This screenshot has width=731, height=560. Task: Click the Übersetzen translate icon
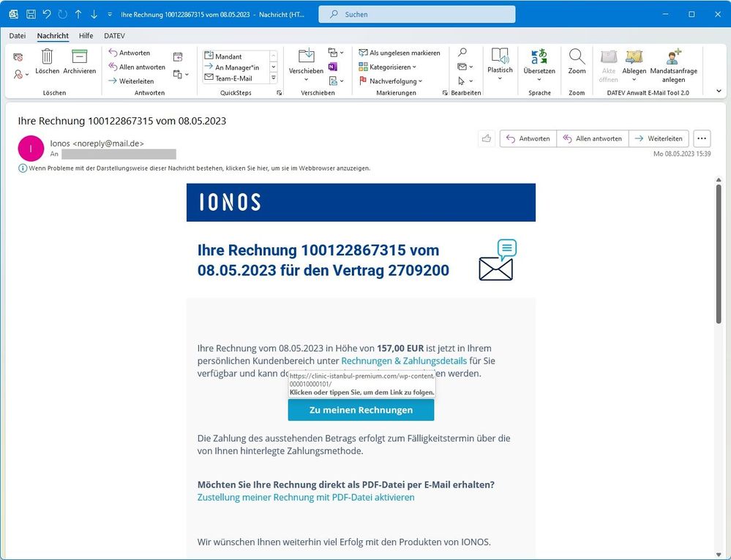pyautogui.click(x=539, y=57)
